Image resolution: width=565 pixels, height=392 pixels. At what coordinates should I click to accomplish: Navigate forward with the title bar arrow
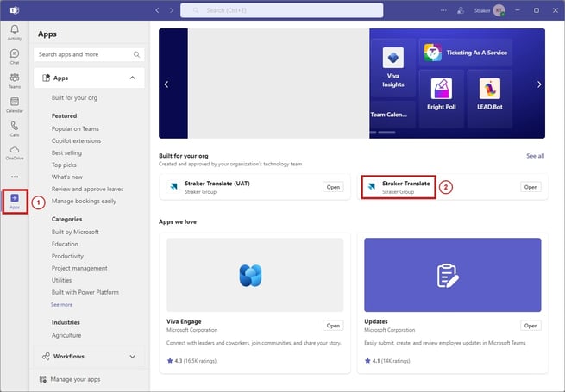click(x=171, y=10)
